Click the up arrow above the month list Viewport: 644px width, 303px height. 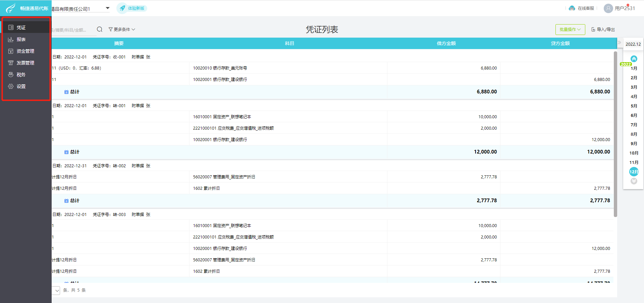tap(634, 59)
